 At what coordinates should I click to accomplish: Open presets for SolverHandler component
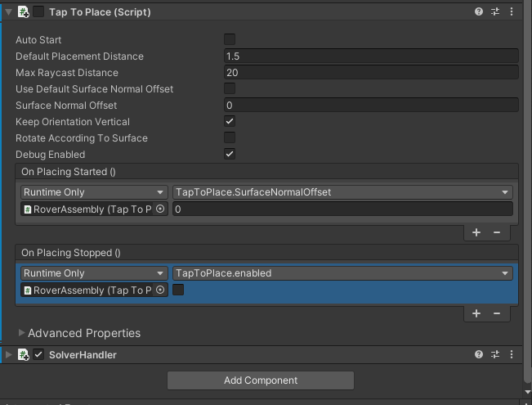pos(495,355)
